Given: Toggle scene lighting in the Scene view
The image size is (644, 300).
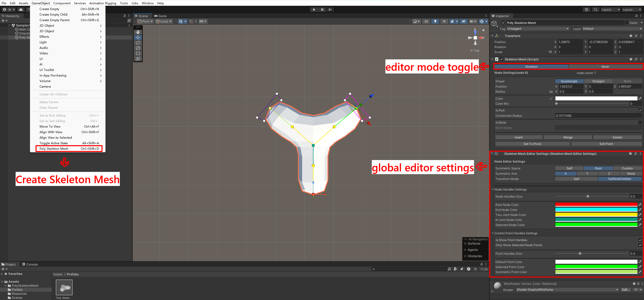Looking at the screenshot, I should [x=435, y=21].
